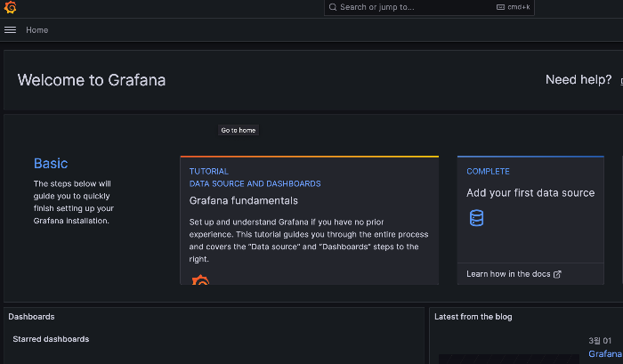Open the Grafana fundamentals tutorial card
The height and width of the screenshot is (364, 623).
[x=309, y=220]
